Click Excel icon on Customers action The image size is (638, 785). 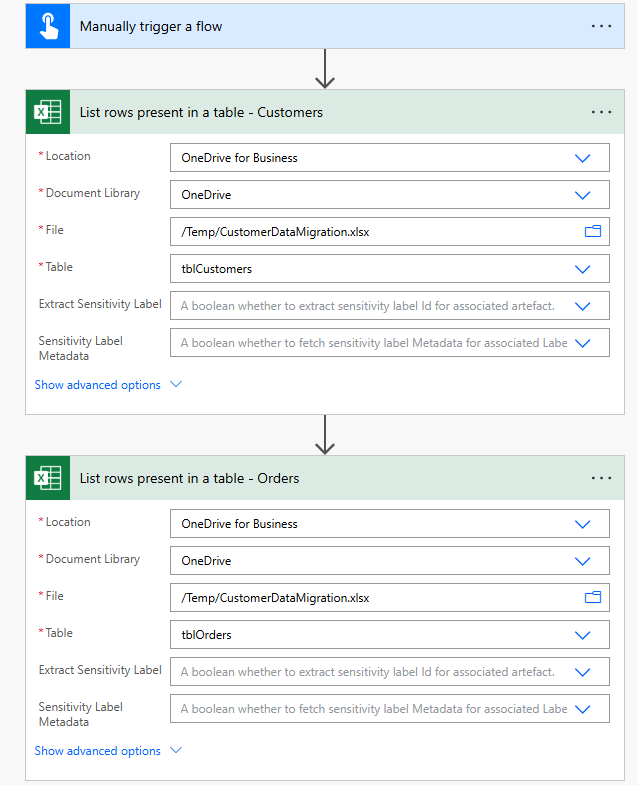tap(48, 112)
